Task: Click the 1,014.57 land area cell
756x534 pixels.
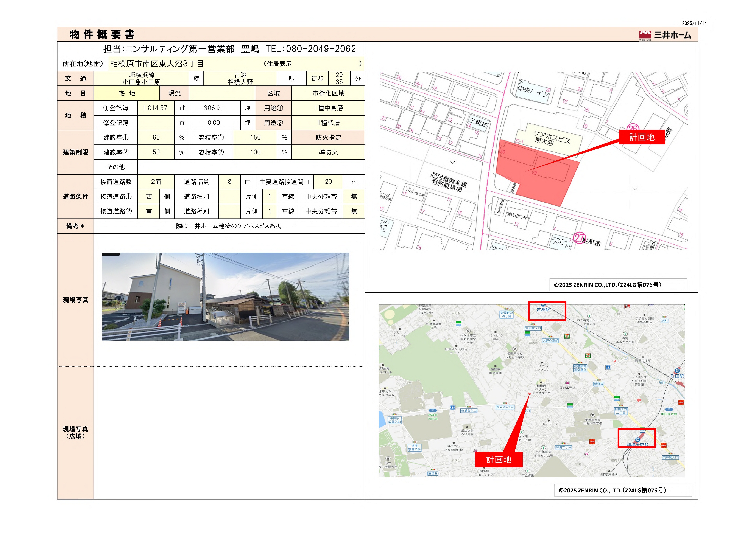Action: pyautogui.click(x=155, y=108)
